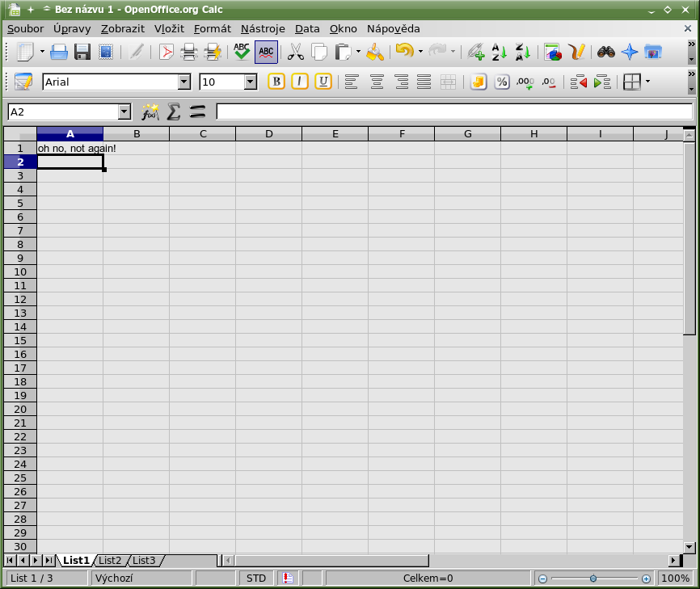
Task: Click the zoom out minus button
Action: pos(542,578)
